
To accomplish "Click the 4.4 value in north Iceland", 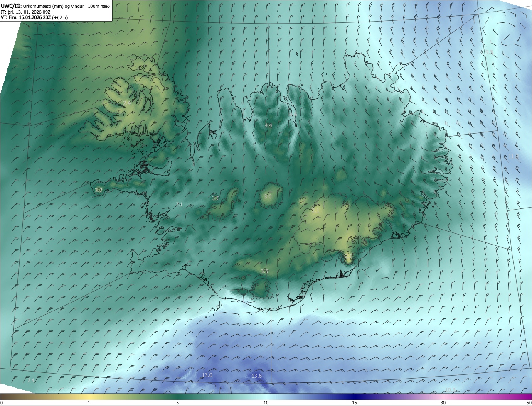I will [268, 125].
